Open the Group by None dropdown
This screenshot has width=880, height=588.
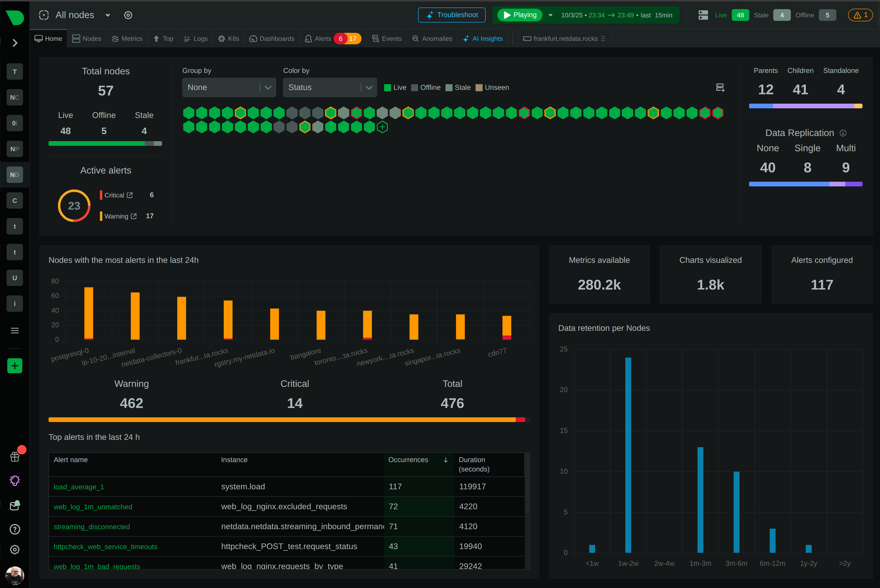pos(229,87)
